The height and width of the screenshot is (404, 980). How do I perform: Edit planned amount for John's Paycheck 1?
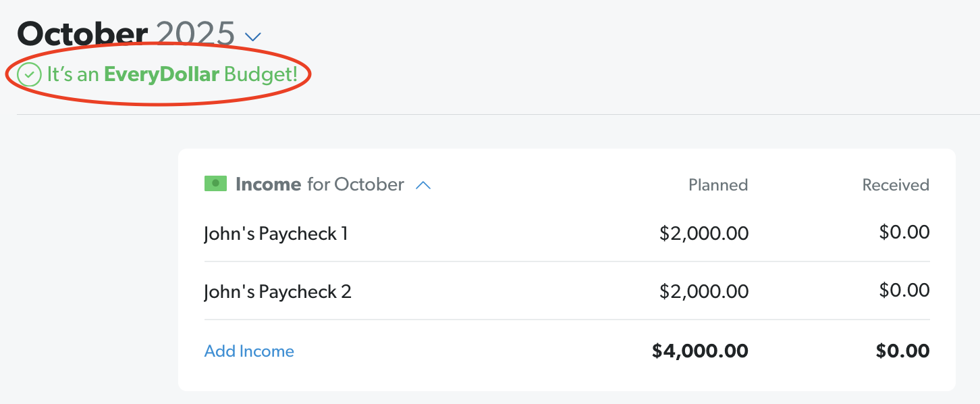point(705,232)
